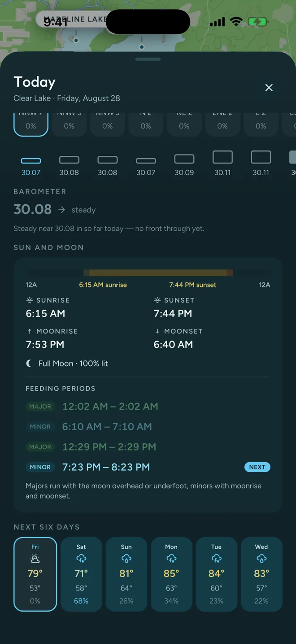The width and height of the screenshot is (296, 644).
Task: Open Saturday's 71° forecast card
Action: tap(81, 574)
